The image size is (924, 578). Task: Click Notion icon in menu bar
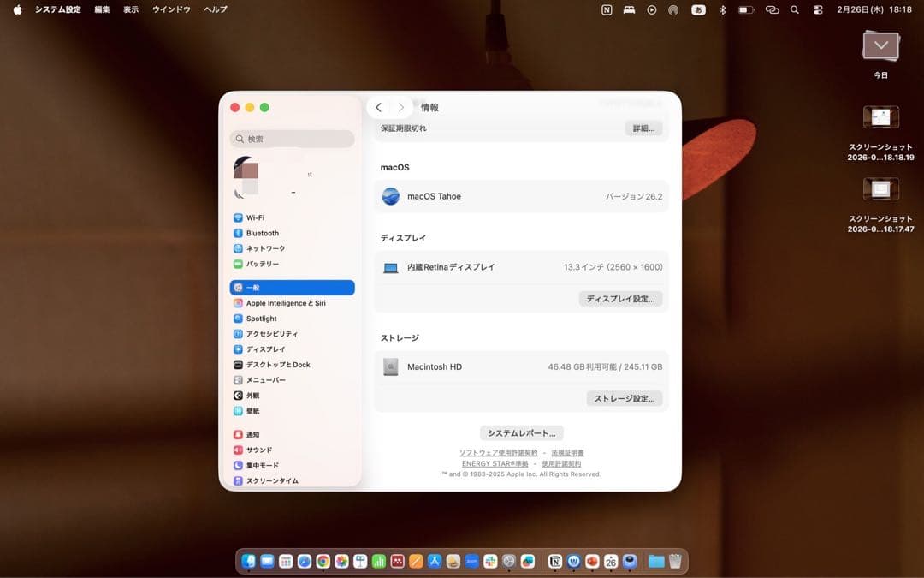point(607,9)
